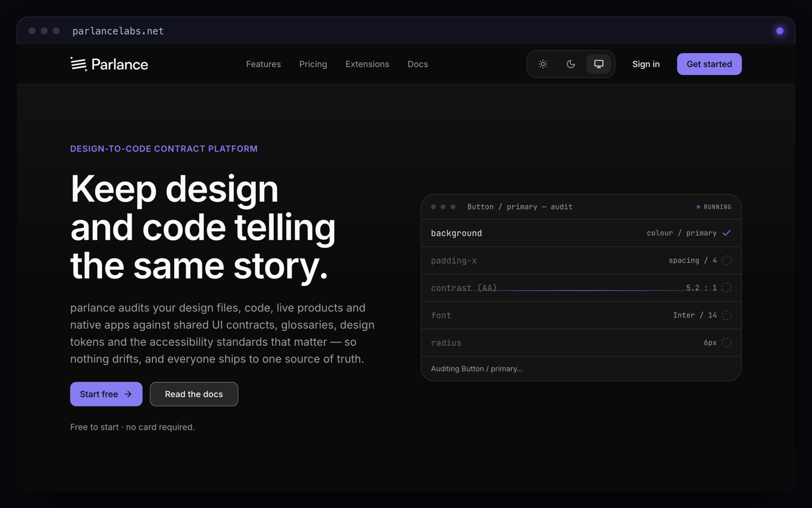This screenshot has height=508, width=812.
Task: Click the pending circle on font row
Action: [727, 315]
